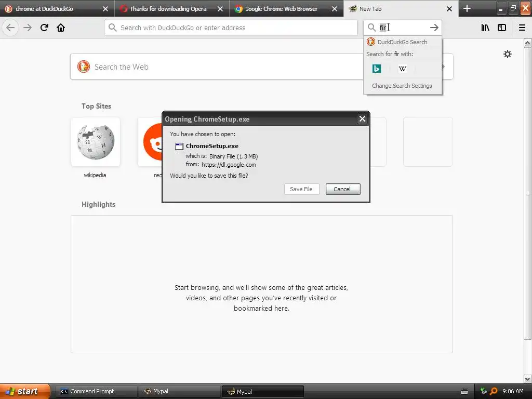532x399 pixels.
Task: Close the Opening ChromeSetup.exe dialog
Action: [362, 119]
